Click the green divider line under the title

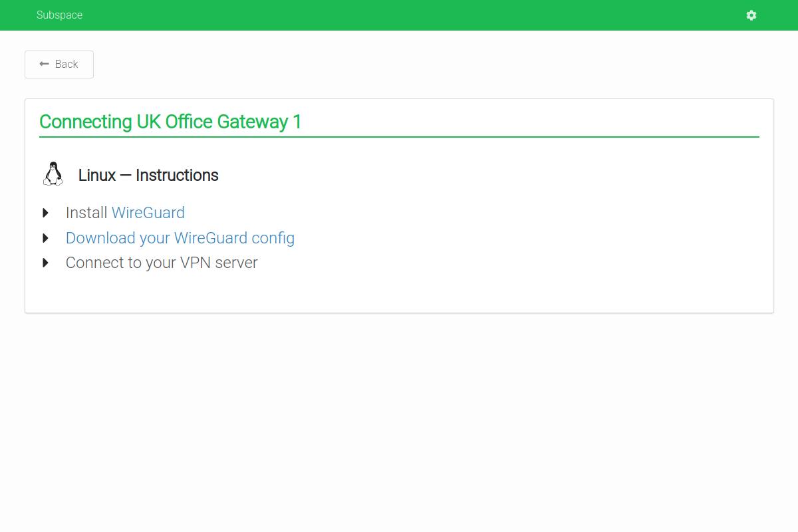tap(399, 137)
